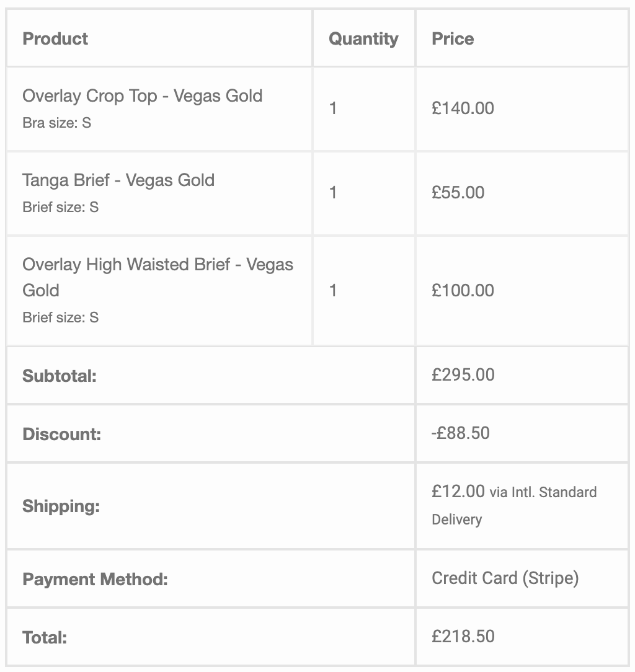This screenshot has height=672, width=635.
Task: Click the Product column header
Action: [55, 38]
